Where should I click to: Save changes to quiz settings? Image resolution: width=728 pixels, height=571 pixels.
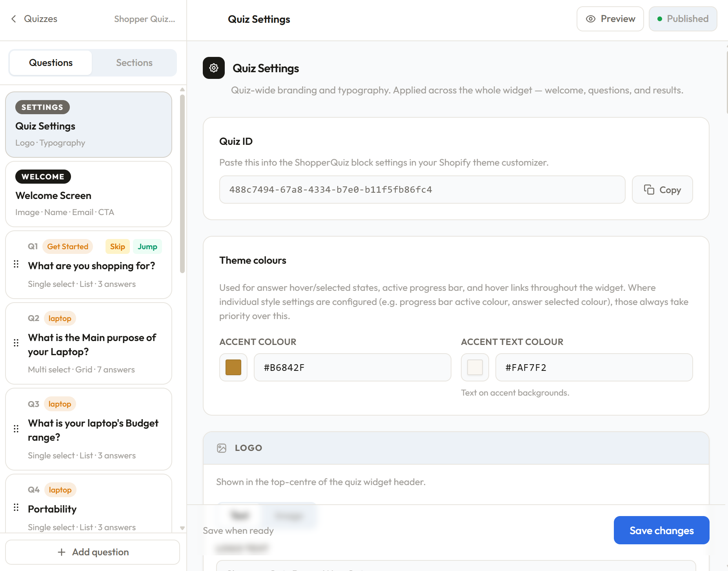tap(661, 530)
